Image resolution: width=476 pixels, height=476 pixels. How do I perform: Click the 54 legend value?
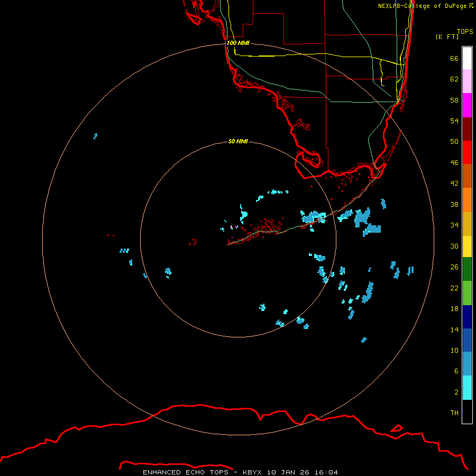pos(454,121)
